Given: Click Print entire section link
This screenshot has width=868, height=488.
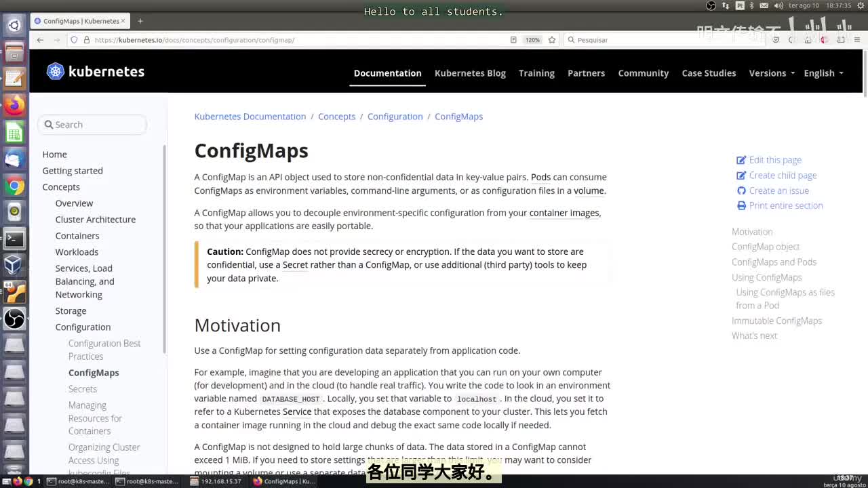Looking at the screenshot, I should (x=780, y=205).
